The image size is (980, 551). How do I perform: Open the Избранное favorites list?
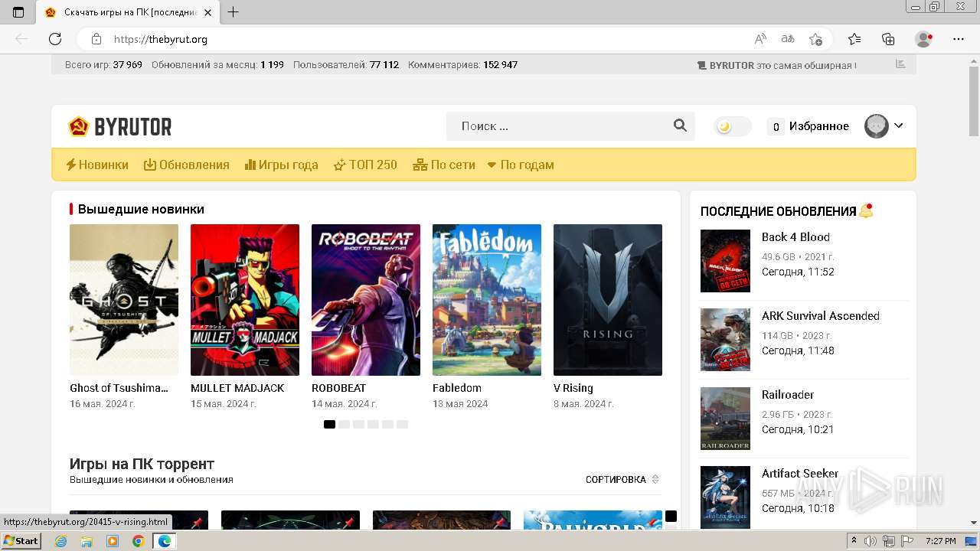click(808, 126)
